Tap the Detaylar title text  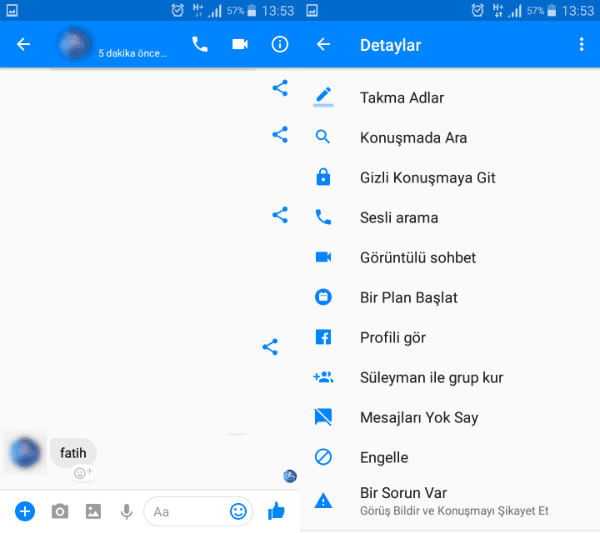pyautogui.click(x=390, y=45)
